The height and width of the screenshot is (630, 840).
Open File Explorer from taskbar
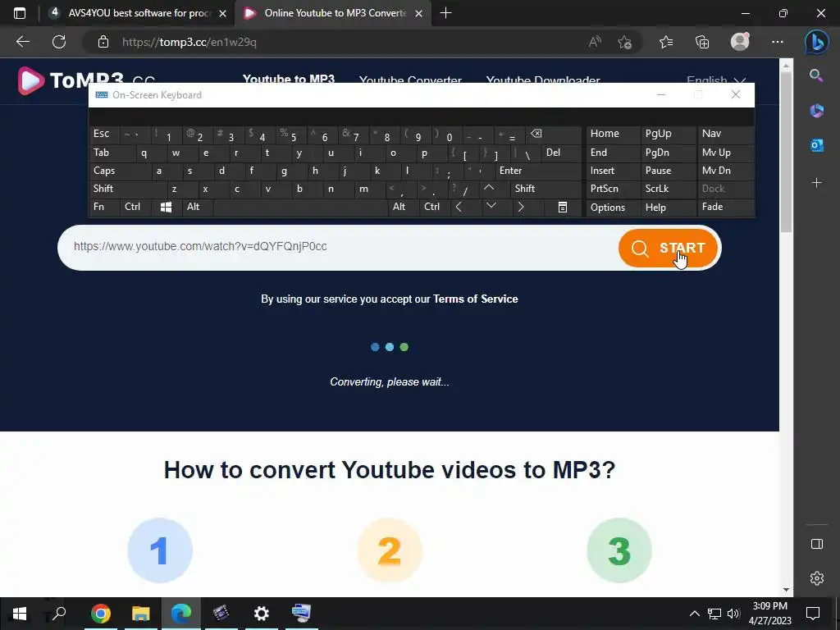point(140,614)
